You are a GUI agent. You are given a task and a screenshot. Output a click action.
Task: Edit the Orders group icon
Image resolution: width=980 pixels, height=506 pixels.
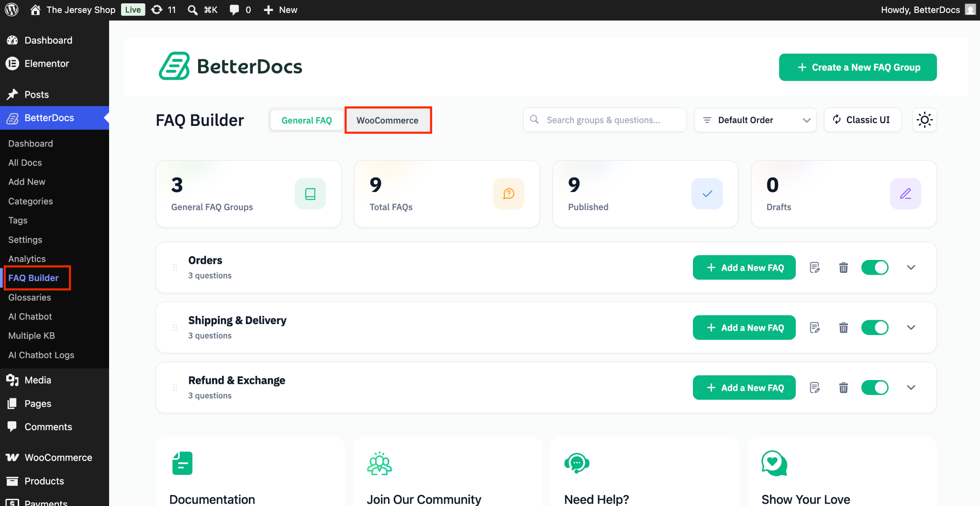pyautogui.click(x=814, y=268)
